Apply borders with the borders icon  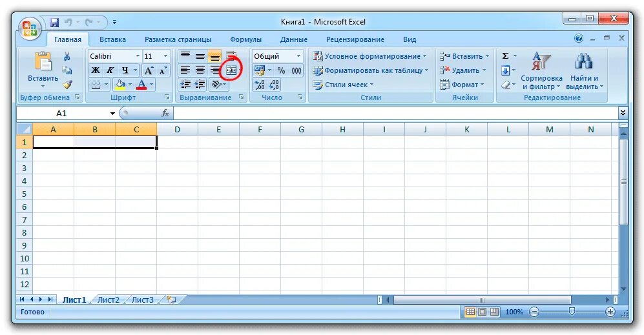tap(96, 85)
